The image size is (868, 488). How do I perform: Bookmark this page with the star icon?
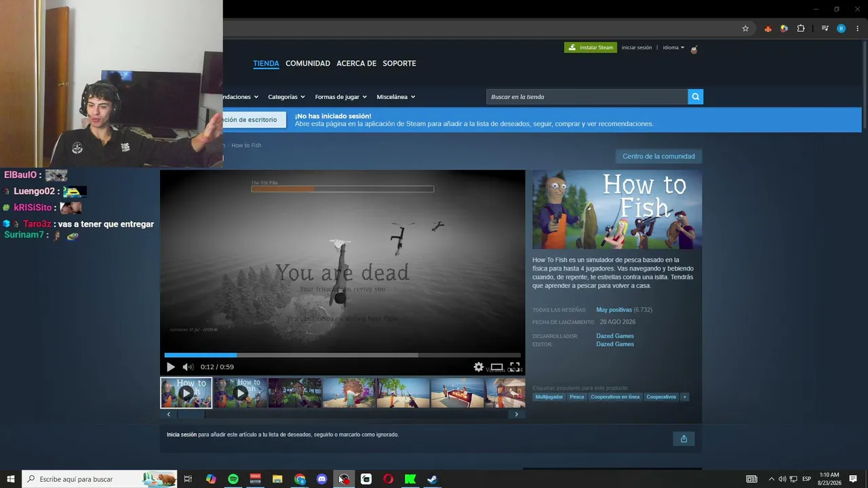745,28
